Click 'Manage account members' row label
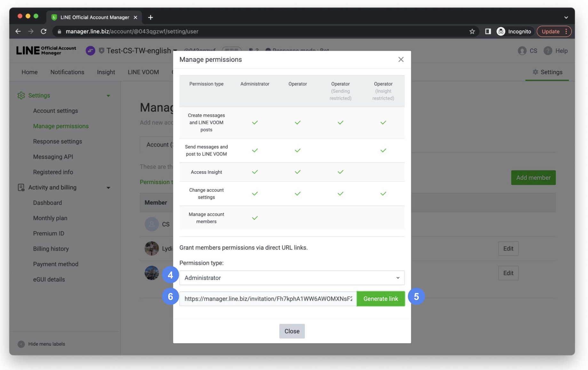The height and width of the screenshot is (370, 588). 206,218
